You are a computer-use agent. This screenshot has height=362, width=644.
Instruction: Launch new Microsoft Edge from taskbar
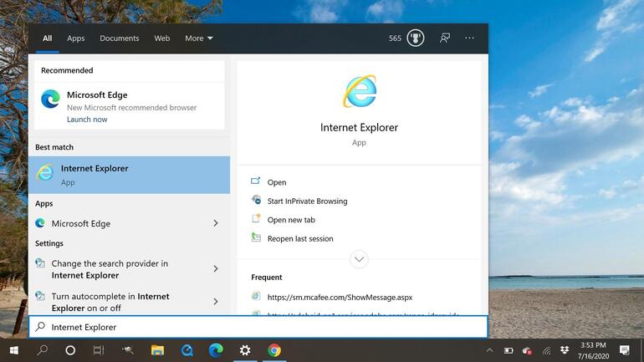[216, 350]
